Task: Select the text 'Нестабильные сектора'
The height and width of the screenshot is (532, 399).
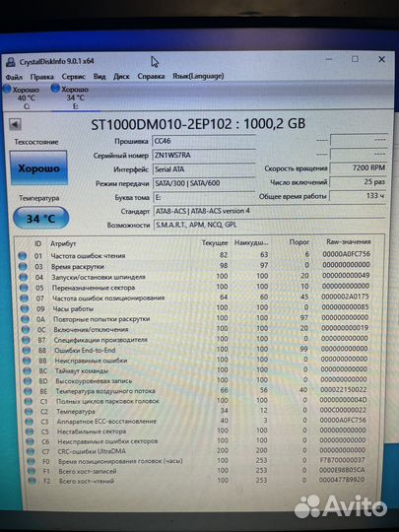Action: click(x=92, y=432)
